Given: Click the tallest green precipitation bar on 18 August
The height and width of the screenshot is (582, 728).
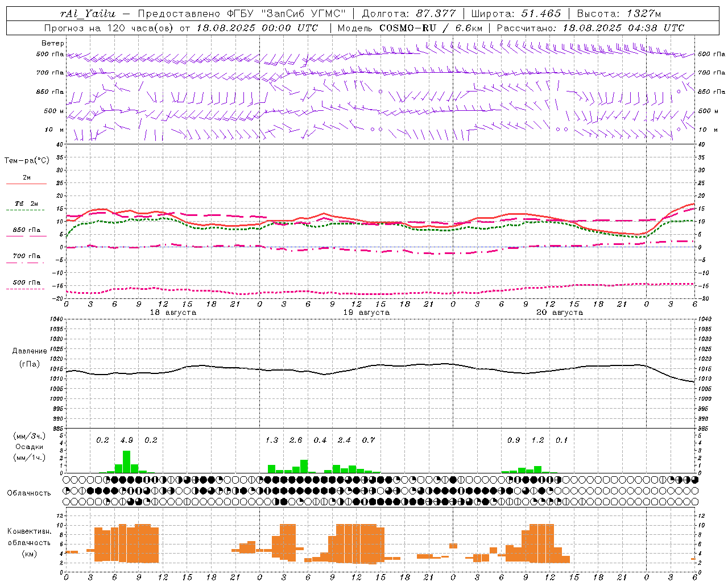Looking at the screenshot, I should pos(127,462).
